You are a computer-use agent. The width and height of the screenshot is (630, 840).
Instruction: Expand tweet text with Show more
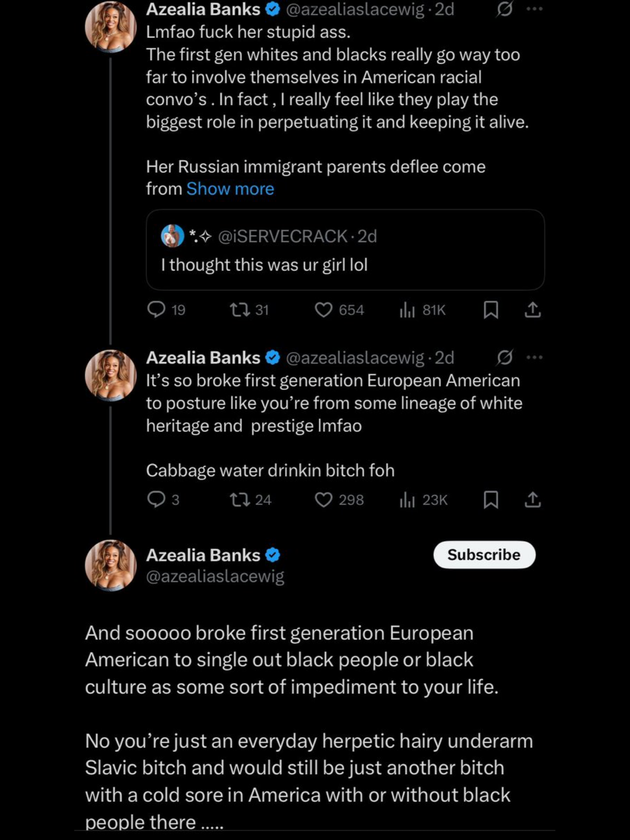click(230, 189)
